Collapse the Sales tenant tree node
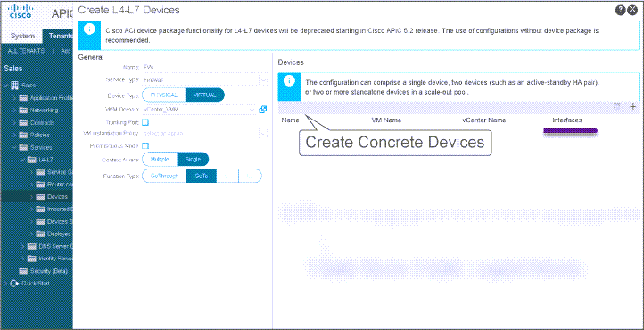 coord(6,86)
